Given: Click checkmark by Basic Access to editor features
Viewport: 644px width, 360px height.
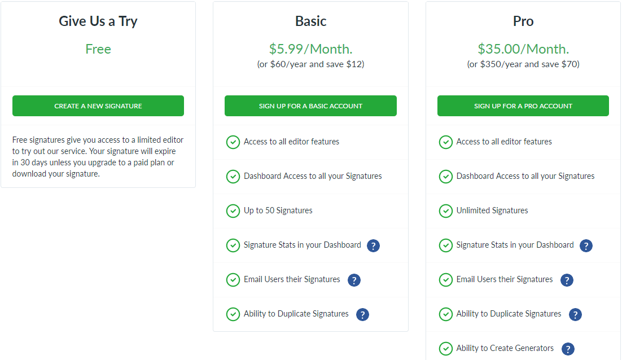Looking at the screenshot, I should (x=233, y=142).
